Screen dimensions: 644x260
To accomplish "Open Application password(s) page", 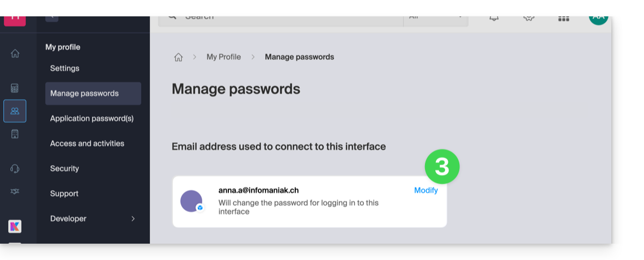I will tap(92, 118).
